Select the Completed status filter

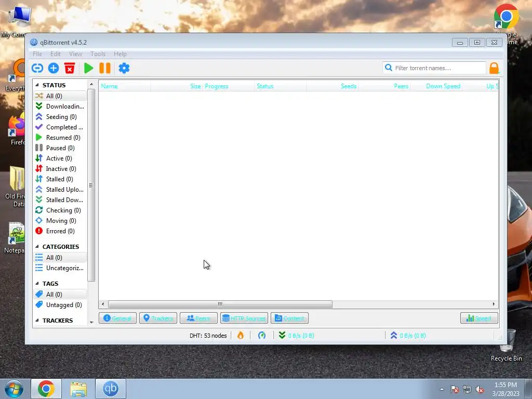(60, 127)
